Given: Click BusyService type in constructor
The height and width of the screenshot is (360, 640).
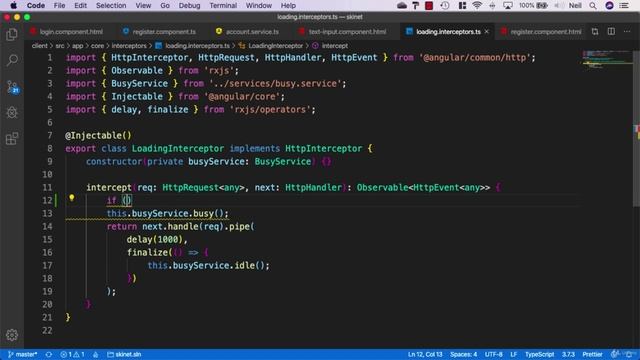Looking at the screenshot, I should [282, 162].
